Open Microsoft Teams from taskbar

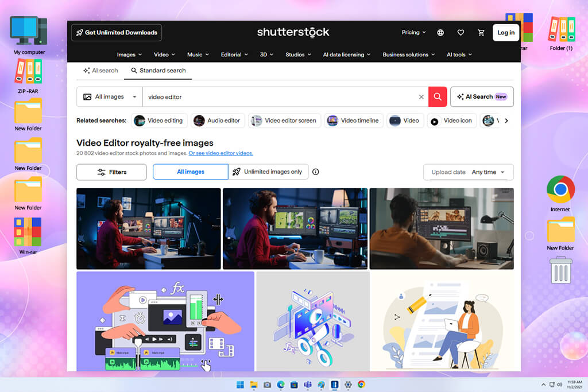308,385
